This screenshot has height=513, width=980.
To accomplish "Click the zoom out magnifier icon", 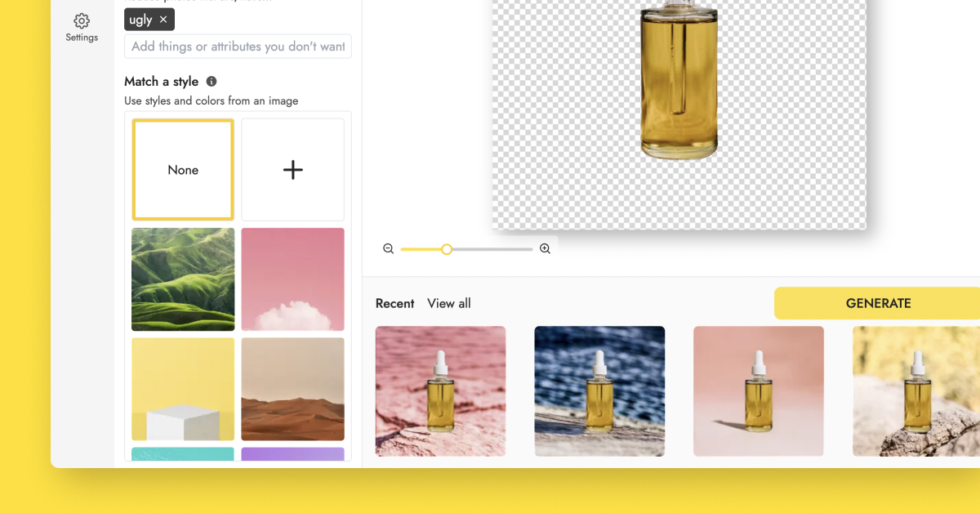I will click(x=389, y=249).
